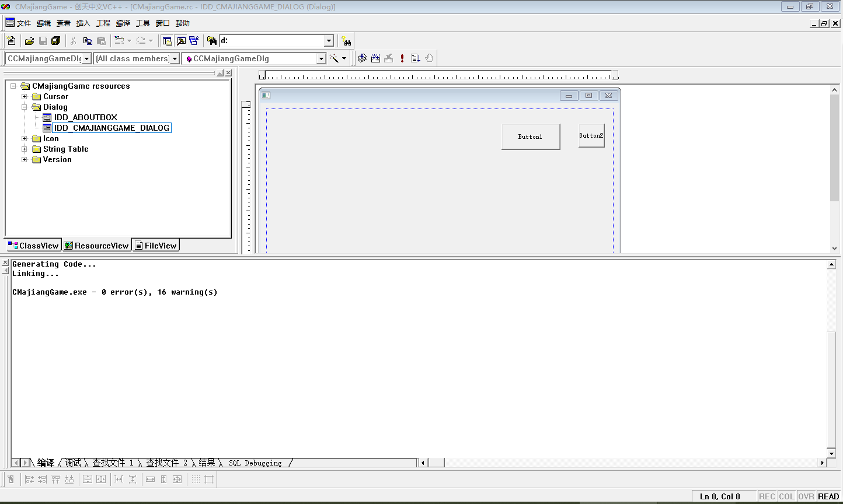Create a new text file from toolbar
Image resolution: width=843 pixels, height=504 pixels.
(11, 41)
